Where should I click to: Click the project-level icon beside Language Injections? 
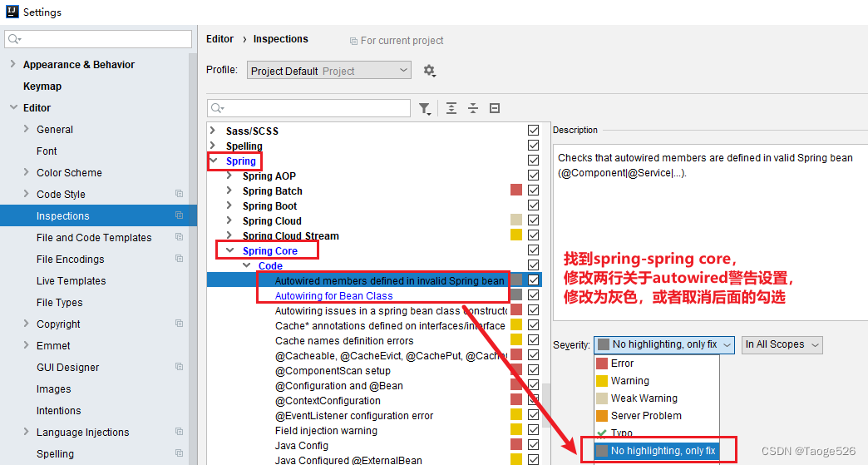coord(179,431)
